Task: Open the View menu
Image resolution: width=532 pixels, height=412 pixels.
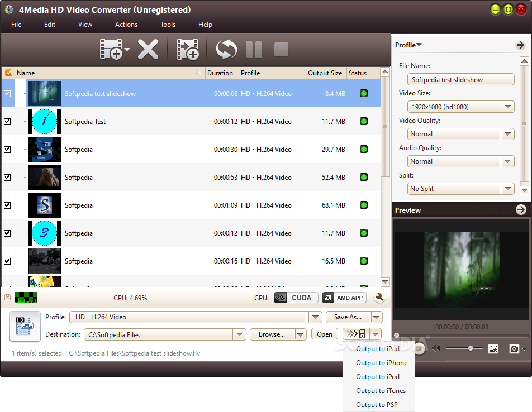Action: pos(85,25)
